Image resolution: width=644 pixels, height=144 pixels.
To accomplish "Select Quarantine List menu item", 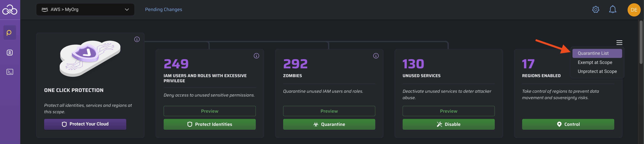I will click(x=597, y=53).
